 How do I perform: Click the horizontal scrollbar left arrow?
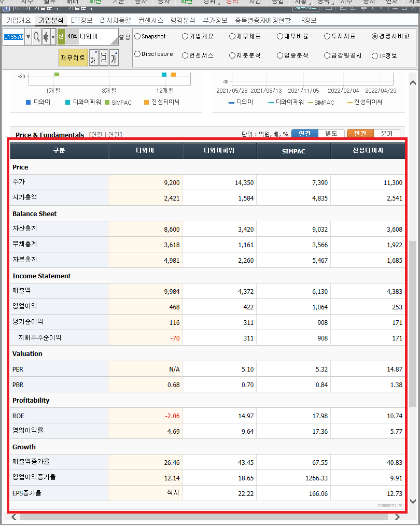(x=14, y=517)
